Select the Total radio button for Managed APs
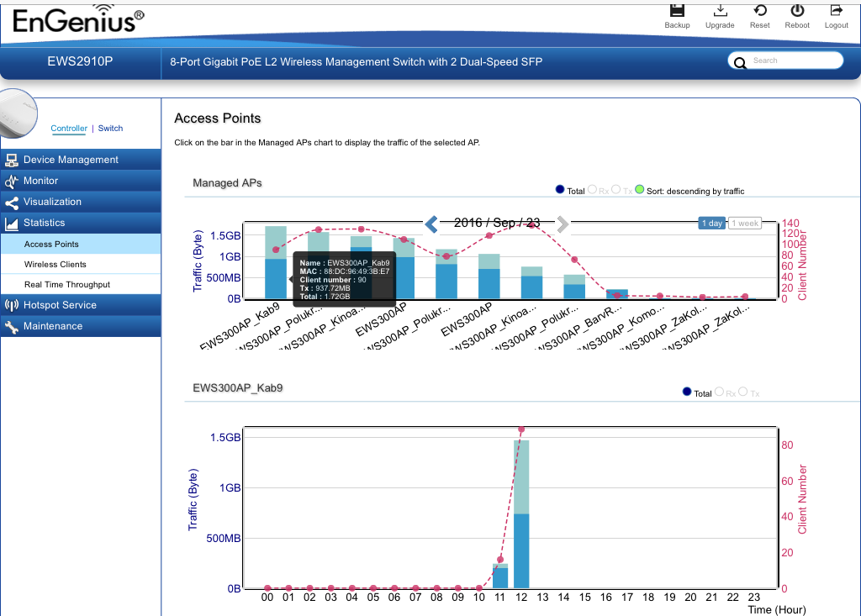Viewport: 861px width, 616px height. click(x=559, y=189)
